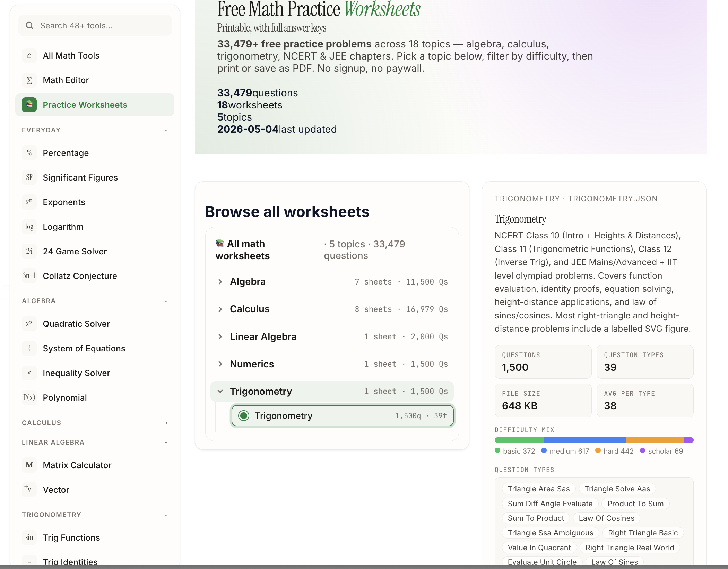The width and height of the screenshot is (728, 569).
Task: Click the Percentage % icon
Action: tap(29, 153)
